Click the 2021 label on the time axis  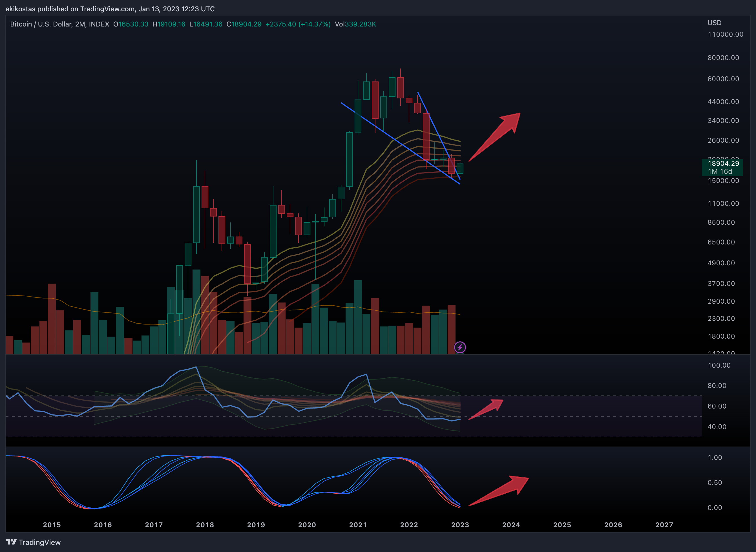358,525
